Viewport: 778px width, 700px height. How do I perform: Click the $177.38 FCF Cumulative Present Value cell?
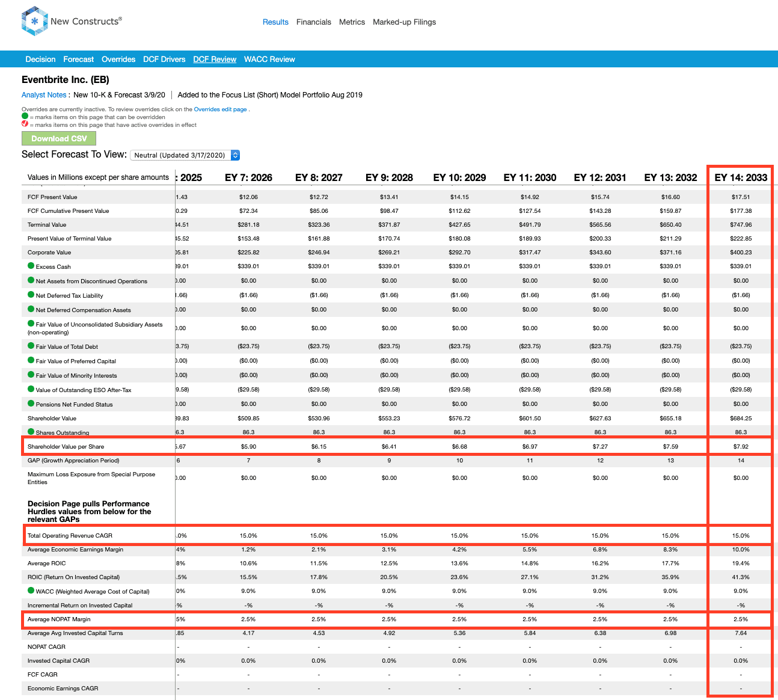(x=741, y=211)
